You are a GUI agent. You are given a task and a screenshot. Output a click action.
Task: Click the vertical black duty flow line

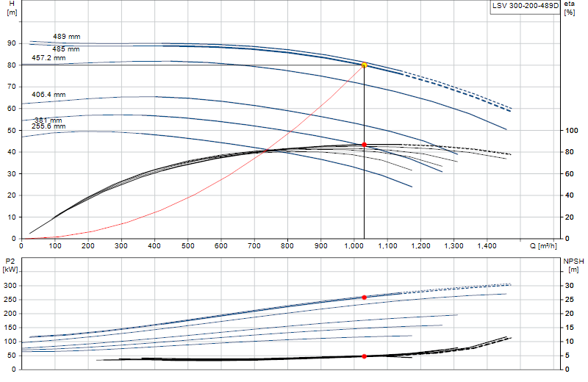[364, 152]
